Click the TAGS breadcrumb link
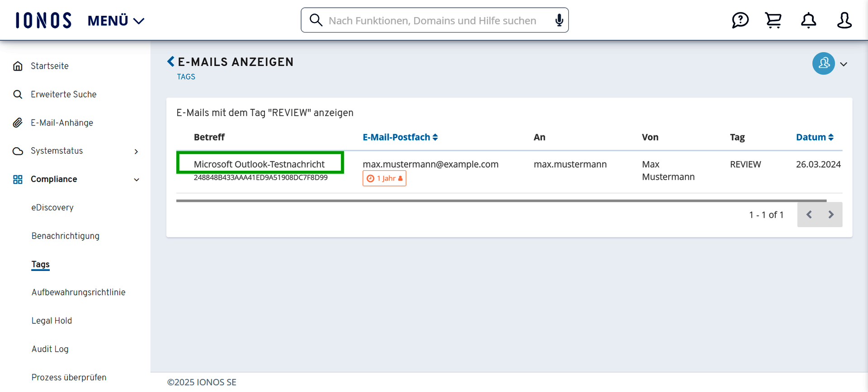The width and height of the screenshot is (868, 392). (186, 77)
